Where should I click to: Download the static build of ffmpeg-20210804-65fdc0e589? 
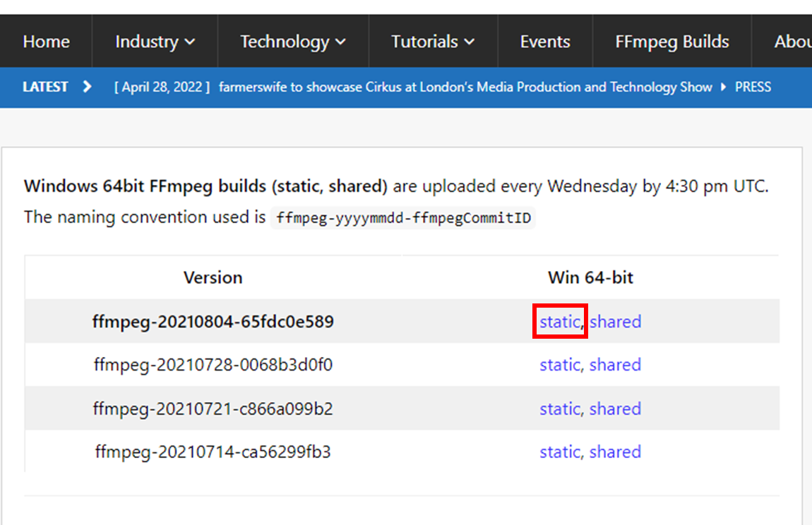pyautogui.click(x=560, y=321)
